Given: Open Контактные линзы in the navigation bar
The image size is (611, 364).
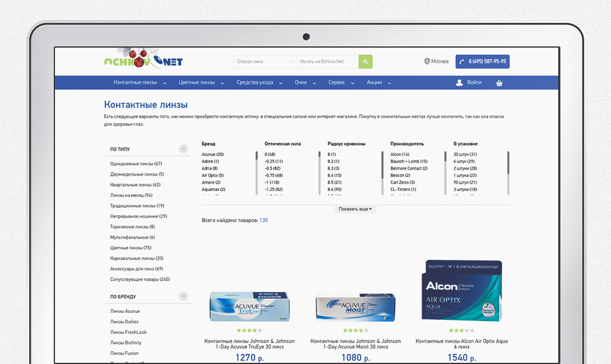Looking at the screenshot, I should coord(135,82).
